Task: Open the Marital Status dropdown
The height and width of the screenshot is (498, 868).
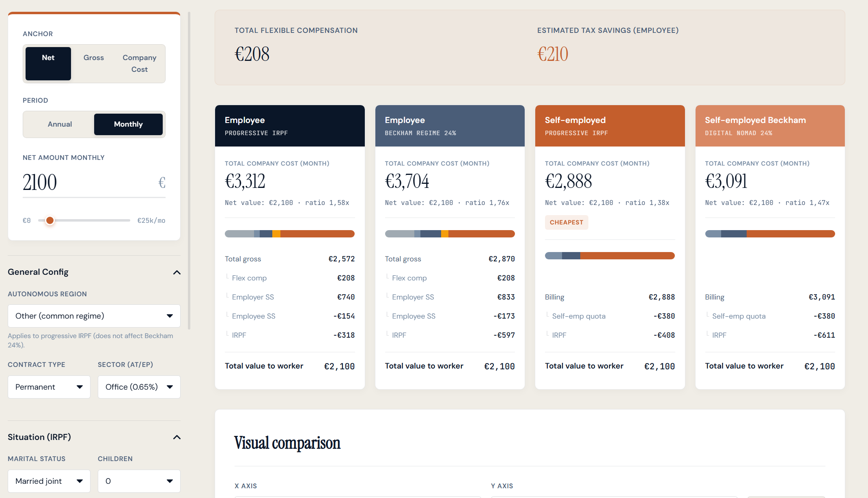Action: [49, 481]
